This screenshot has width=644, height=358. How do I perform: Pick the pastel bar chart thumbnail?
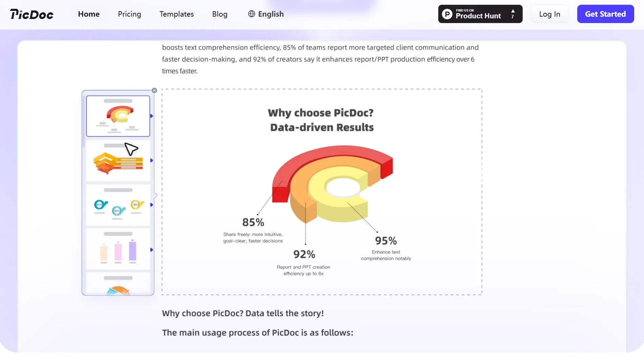point(118,250)
